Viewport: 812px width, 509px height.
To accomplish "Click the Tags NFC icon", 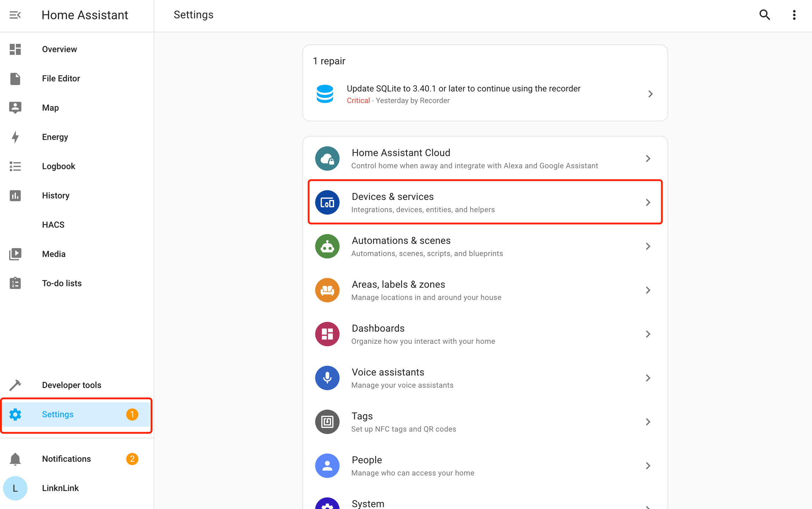I will [x=327, y=422].
